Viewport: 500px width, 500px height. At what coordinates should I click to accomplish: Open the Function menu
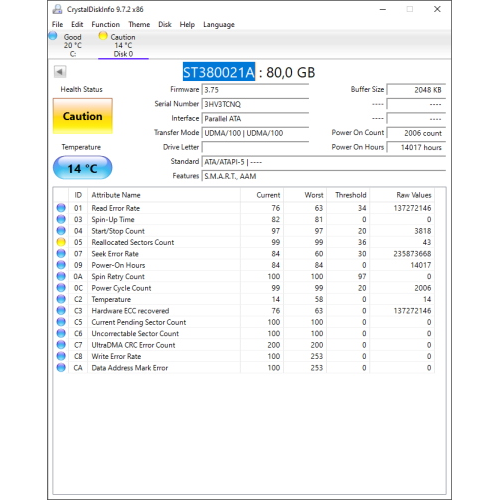[x=105, y=24]
